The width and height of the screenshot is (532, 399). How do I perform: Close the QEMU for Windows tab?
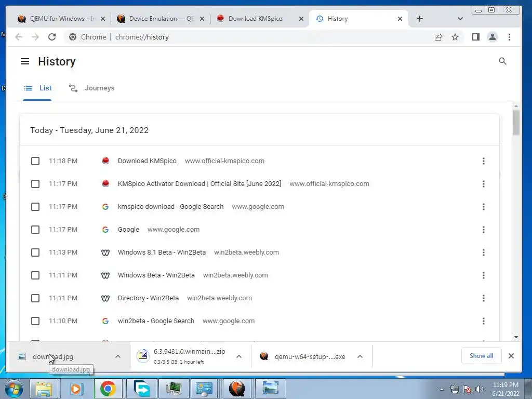tap(103, 19)
